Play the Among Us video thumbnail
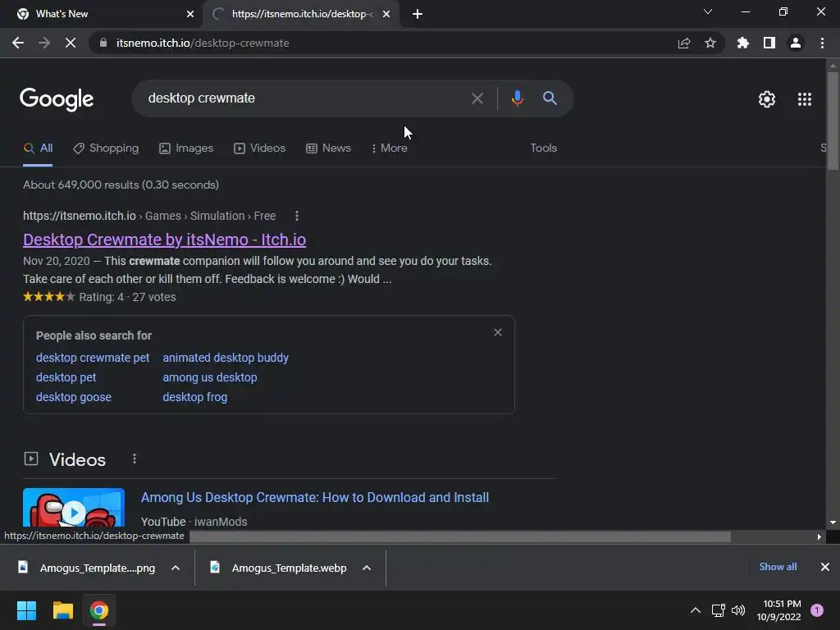The height and width of the screenshot is (630, 840). pyautogui.click(x=74, y=509)
